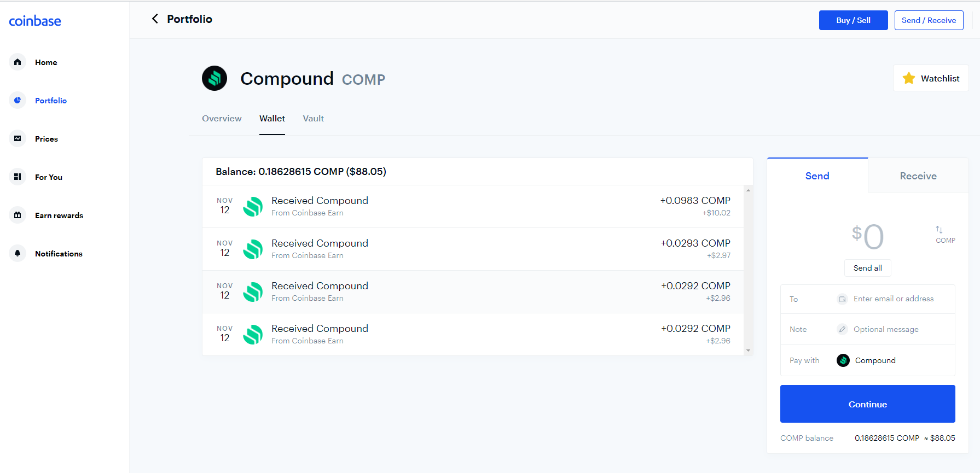Click Compound icon in +0.0983 COMP row

click(253, 207)
